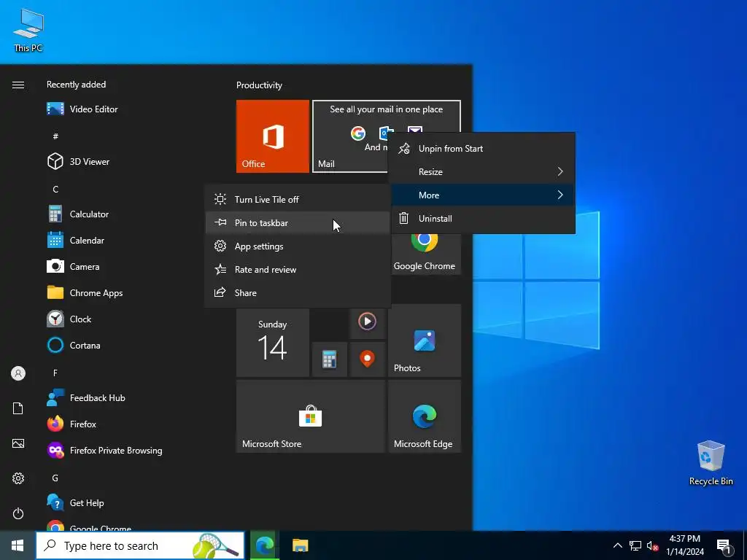Open the Pictures sidebar icon

click(x=18, y=443)
